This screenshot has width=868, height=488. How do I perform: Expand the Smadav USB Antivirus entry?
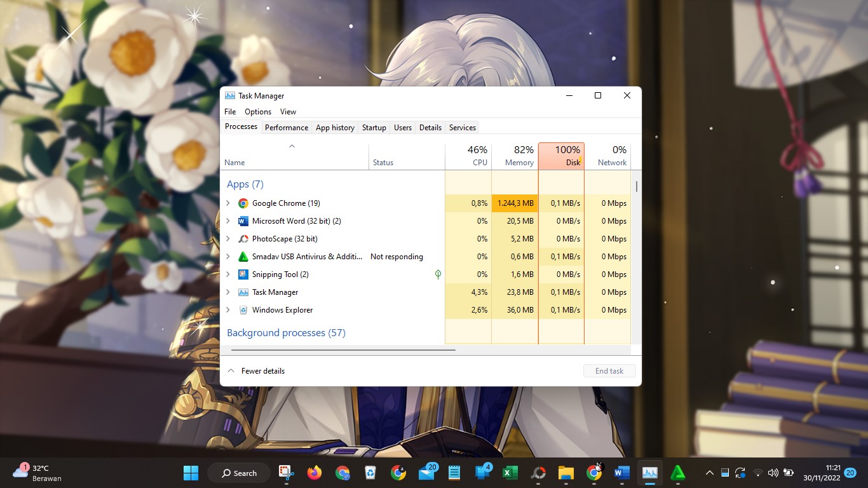pyautogui.click(x=228, y=257)
